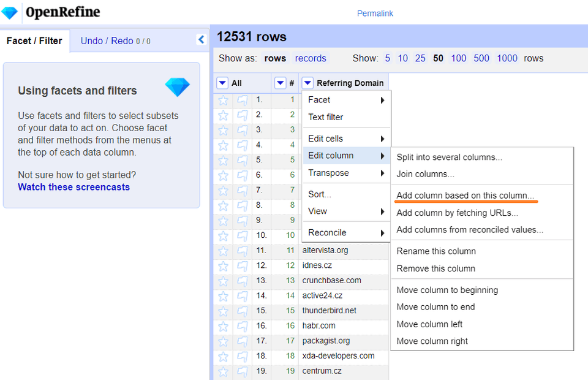588x380 pixels.
Task: Select Rename this column
Action: 435,251
